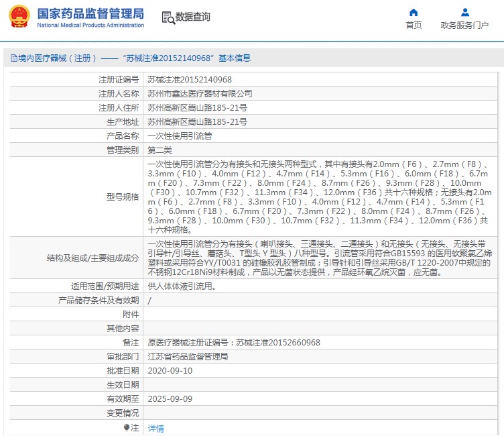Click the 注册人名称 label
Screen dimensions: 504x436
coord(119,94)
